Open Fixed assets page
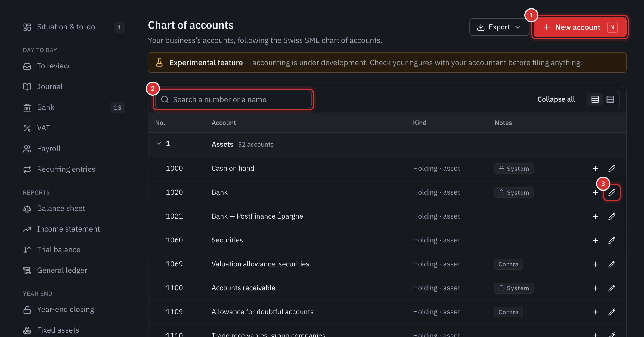Screen dimensions: 644x337 pos(73,330)
